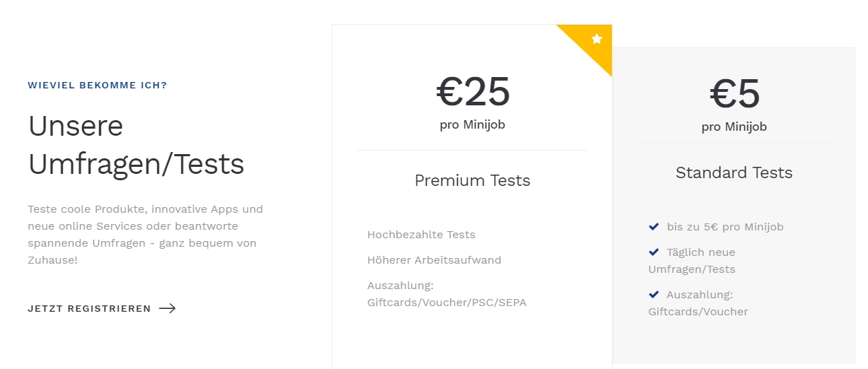Click the Hochbezahlte Tests feature line

[422, 235]
